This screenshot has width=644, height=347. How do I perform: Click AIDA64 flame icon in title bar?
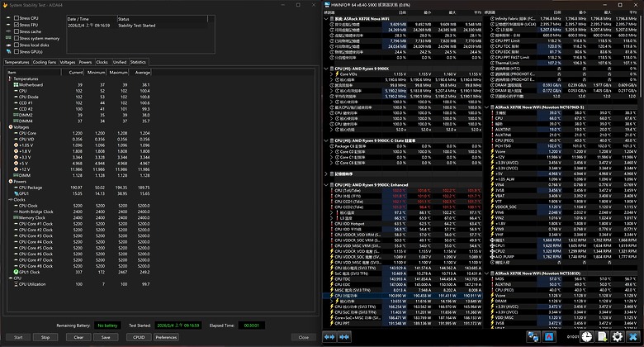pos(5,5)
